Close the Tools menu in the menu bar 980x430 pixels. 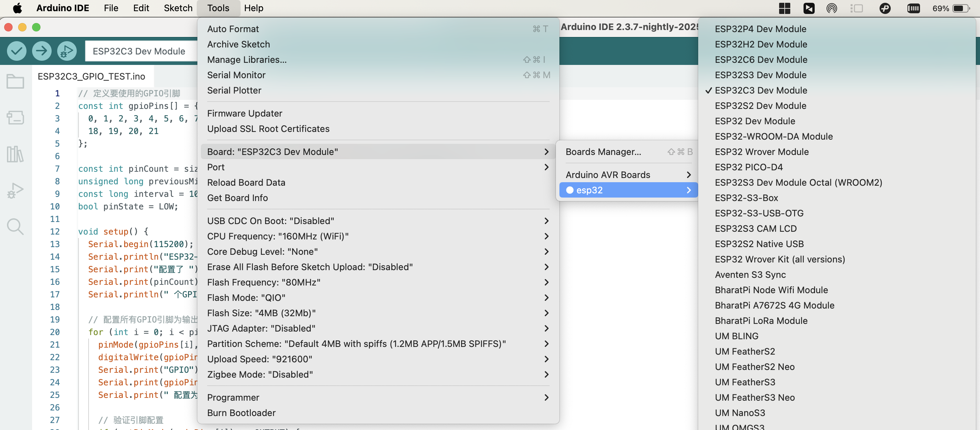tap(218, 8)
